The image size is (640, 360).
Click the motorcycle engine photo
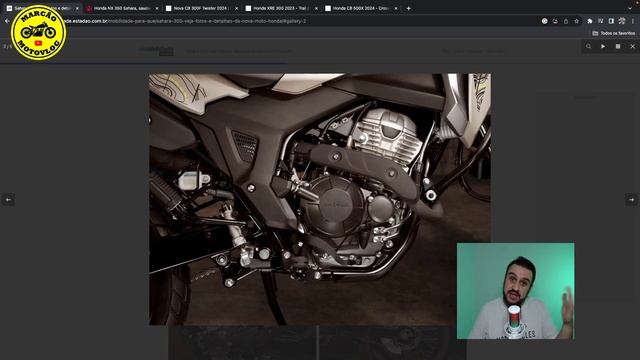coord(320,199)
